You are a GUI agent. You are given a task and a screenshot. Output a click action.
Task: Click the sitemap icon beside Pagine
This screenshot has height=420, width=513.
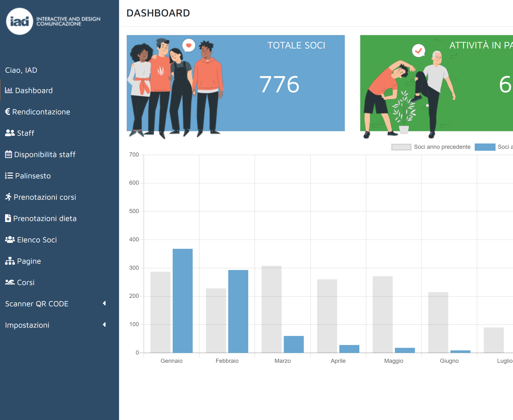click(10, 261)
